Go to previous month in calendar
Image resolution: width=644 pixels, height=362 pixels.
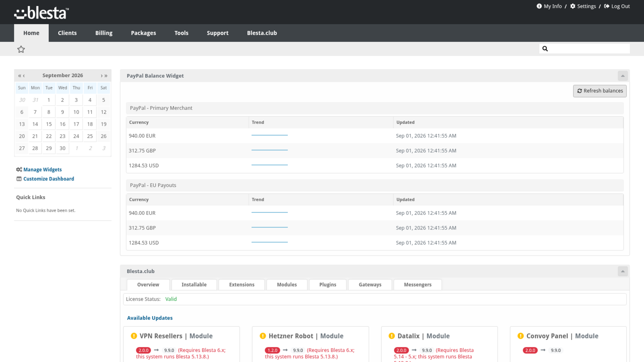coord(24,76)
